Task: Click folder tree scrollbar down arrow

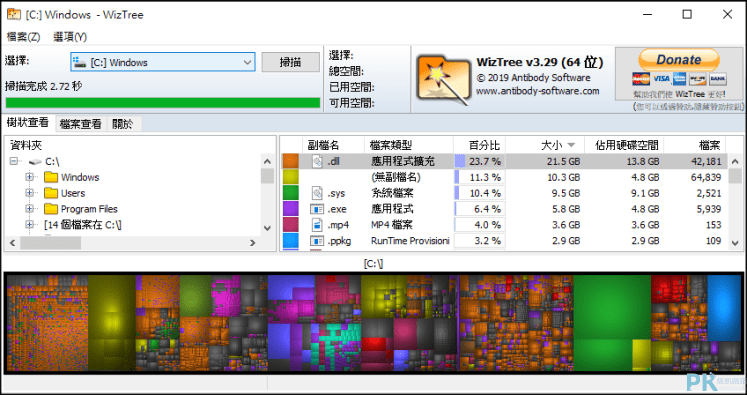Action: 267,228
